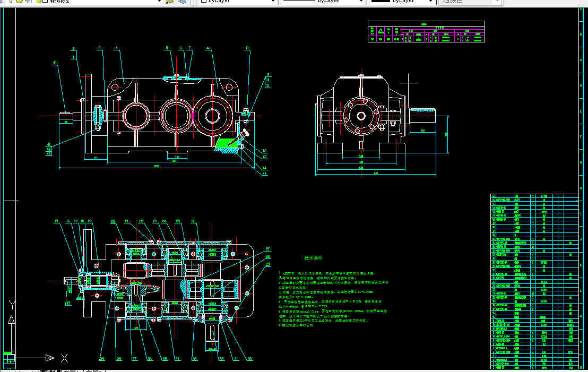Select part balloon number 36 below plan view
The height and width of the screenshot is (372, 588).
tap(150, 359)
